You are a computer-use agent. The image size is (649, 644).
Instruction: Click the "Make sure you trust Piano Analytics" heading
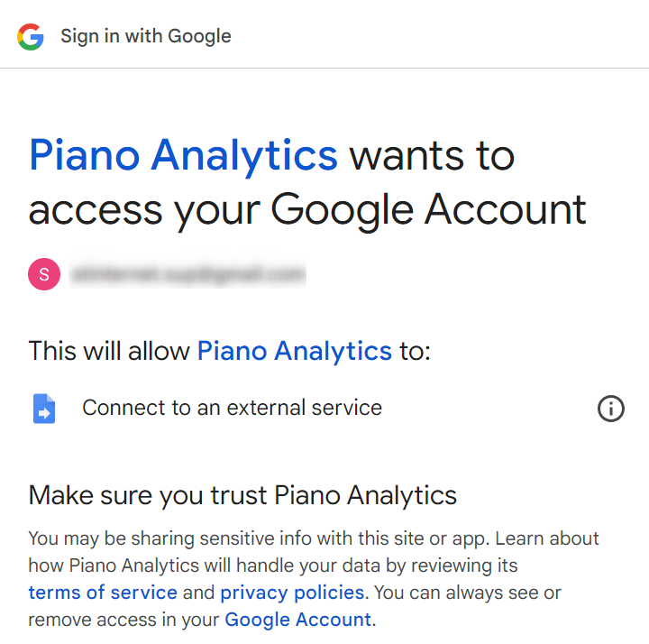point(242,494)
